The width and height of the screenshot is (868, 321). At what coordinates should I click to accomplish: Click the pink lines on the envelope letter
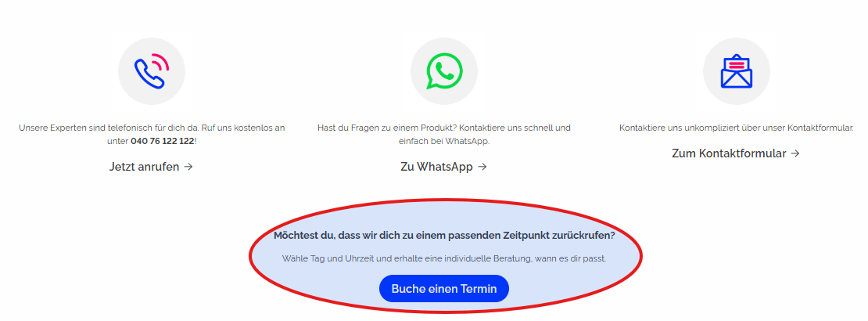point(737,64)
